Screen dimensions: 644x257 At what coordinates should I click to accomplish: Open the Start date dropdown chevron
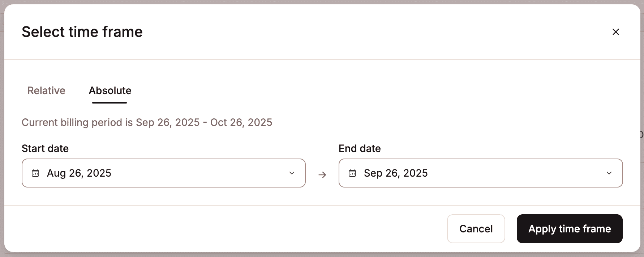click(x=292, y=173)
